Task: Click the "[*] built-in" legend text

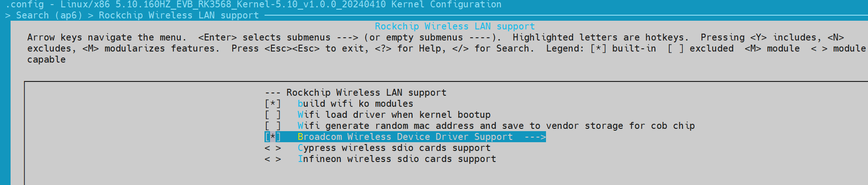Action: [623, 49]
